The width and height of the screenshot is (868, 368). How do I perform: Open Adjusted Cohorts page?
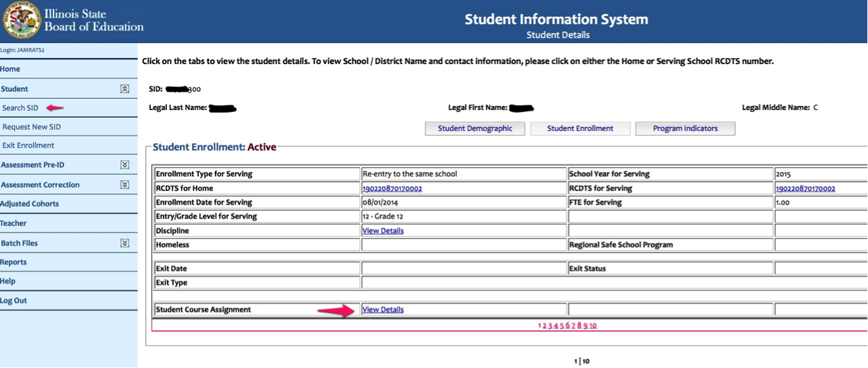(x=30, y=204)
